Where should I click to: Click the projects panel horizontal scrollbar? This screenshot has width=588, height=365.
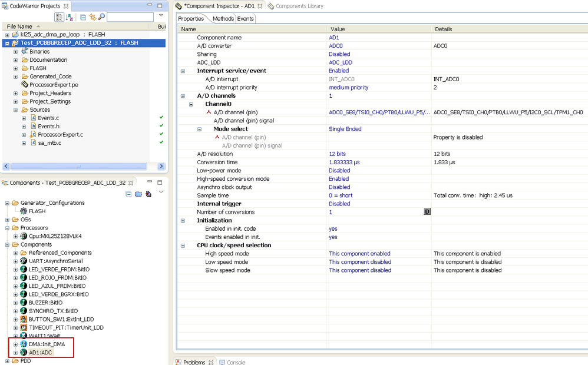(79, 166)
